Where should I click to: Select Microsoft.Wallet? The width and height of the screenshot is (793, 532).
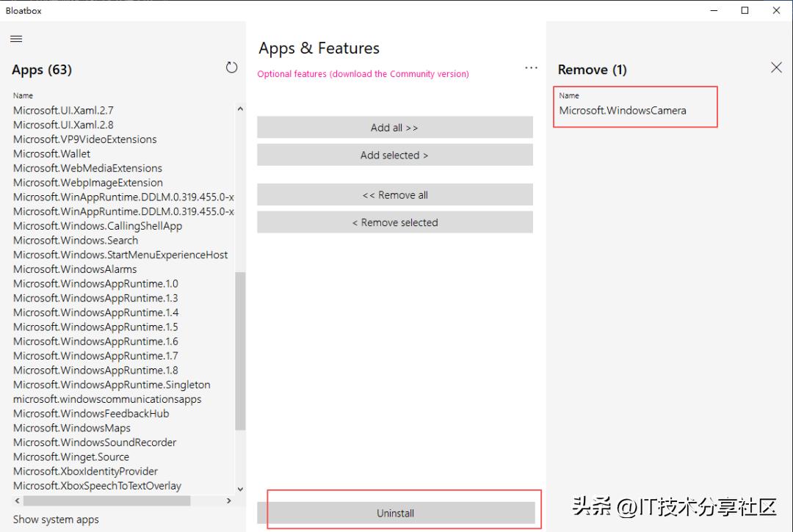(51, 153)
